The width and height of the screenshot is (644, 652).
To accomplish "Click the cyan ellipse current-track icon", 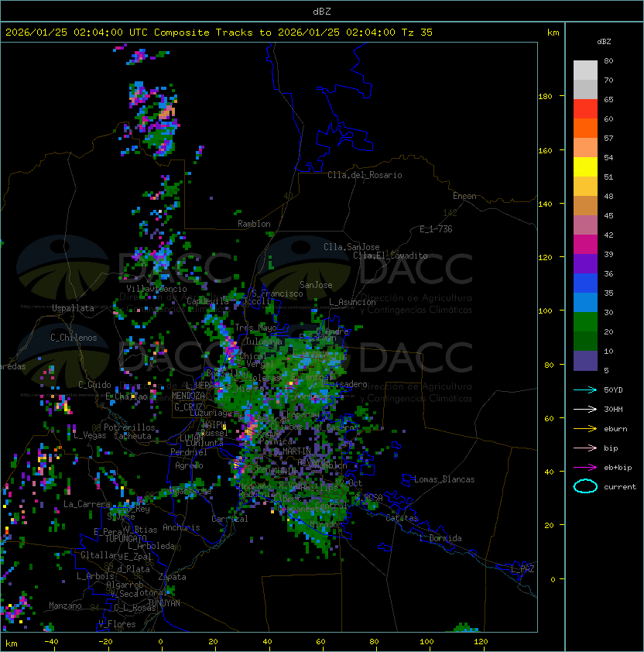I will 585,486.
